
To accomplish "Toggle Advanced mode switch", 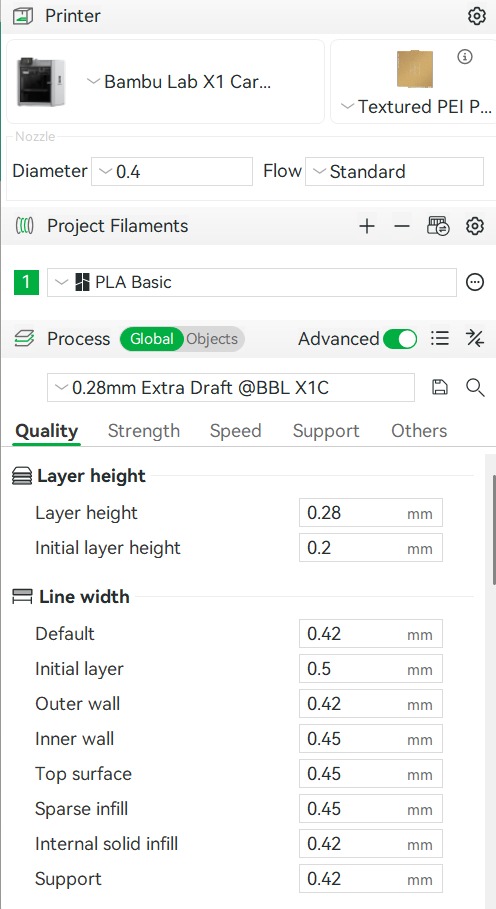I will coord(400,339).
